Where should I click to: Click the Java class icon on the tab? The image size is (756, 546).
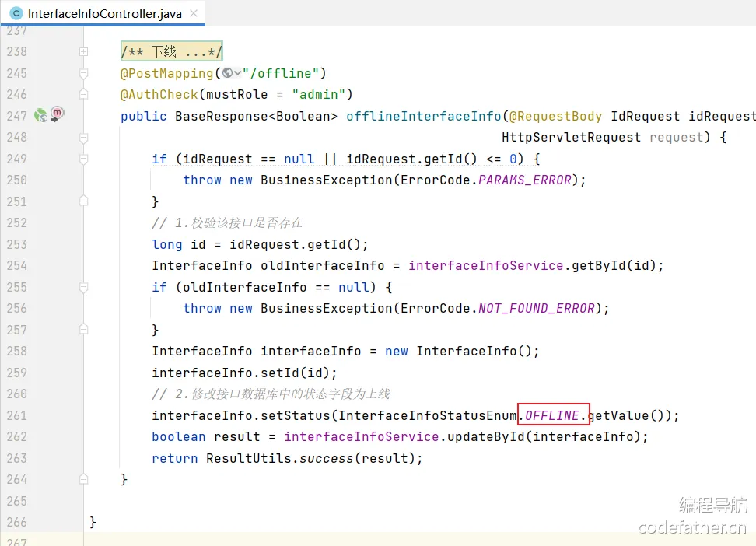(16, 13)
